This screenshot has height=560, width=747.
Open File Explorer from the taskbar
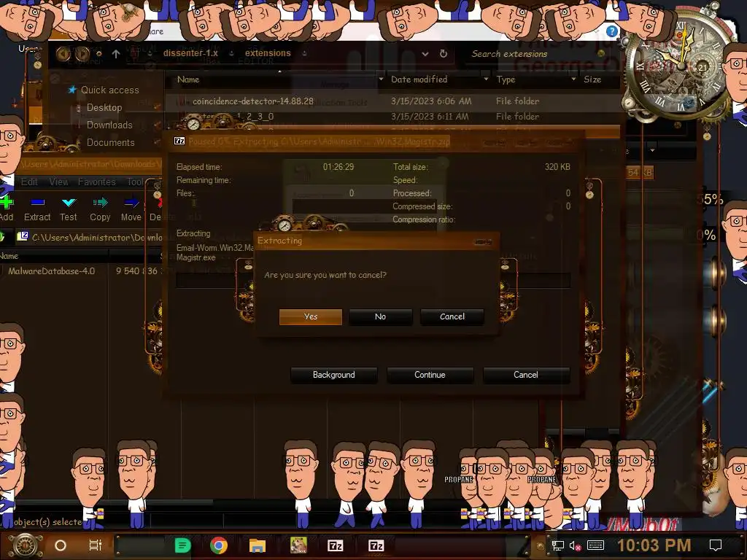pyautogui.click(x=257, y=545)
